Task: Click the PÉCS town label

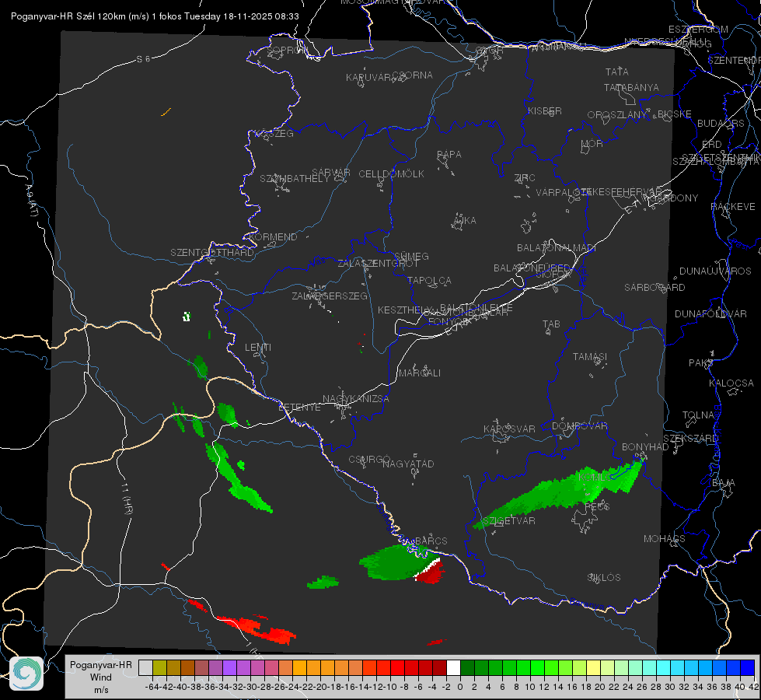Action: point(597,506)
